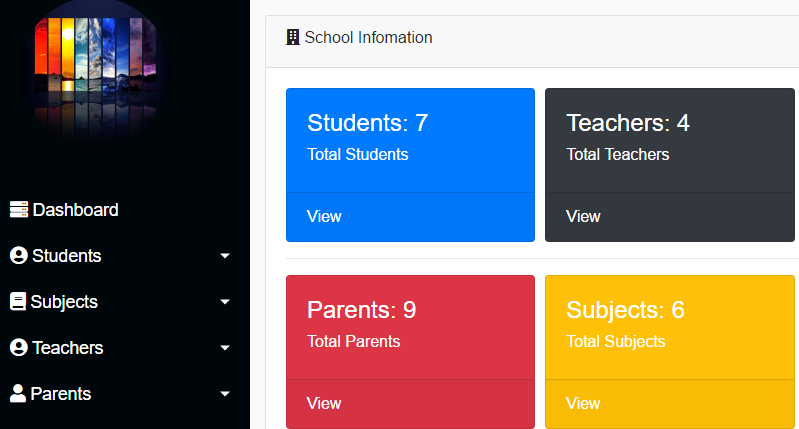This screenshot has width=799, height=429.
Task: Click the Students user-circle icon in sidebar
Action: (19, 255)
